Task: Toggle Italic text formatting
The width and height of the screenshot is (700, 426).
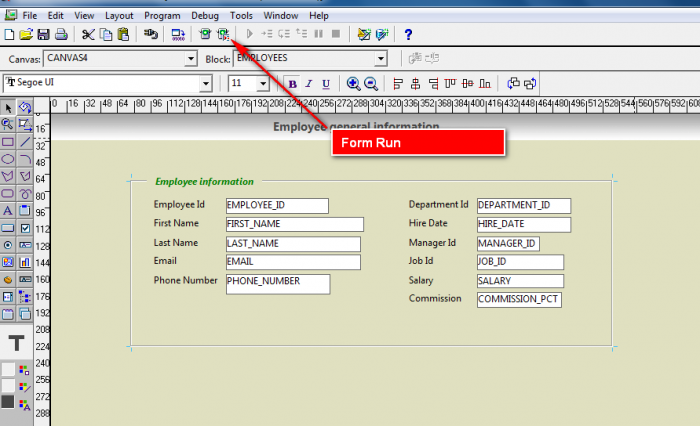Action: click(x=309, y=84)
